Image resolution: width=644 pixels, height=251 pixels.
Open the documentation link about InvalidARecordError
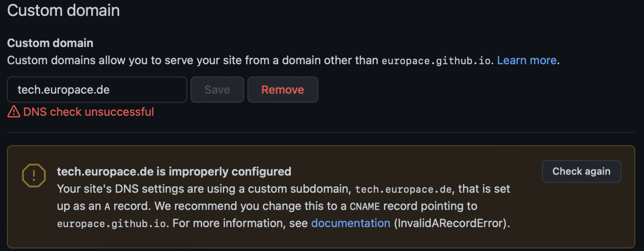[351, 223]
